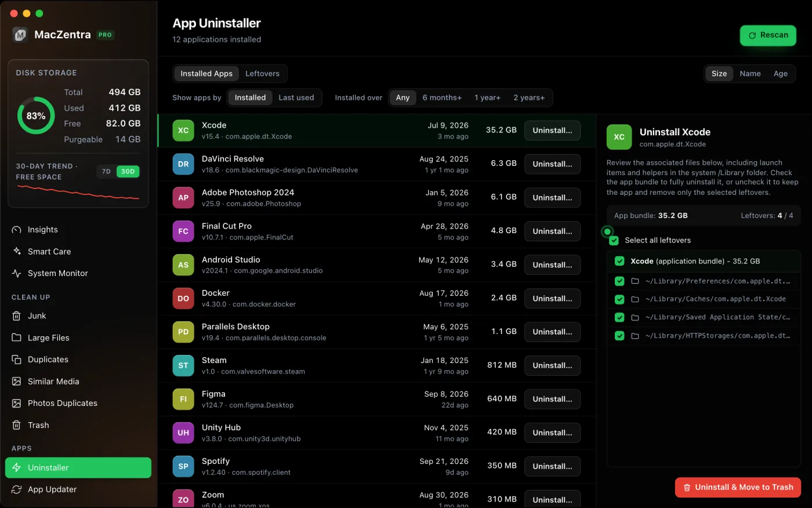Click the Trash sidebar icon
812x508 pixels.
click(x=16, y=425)
